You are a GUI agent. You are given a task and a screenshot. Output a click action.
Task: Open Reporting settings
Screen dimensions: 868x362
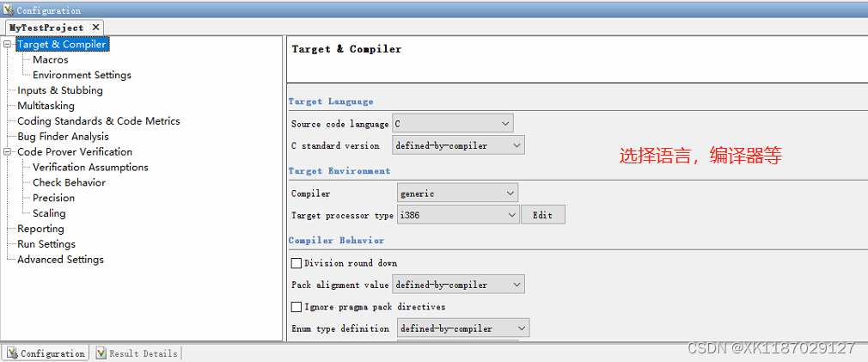(x=40, y=229)
